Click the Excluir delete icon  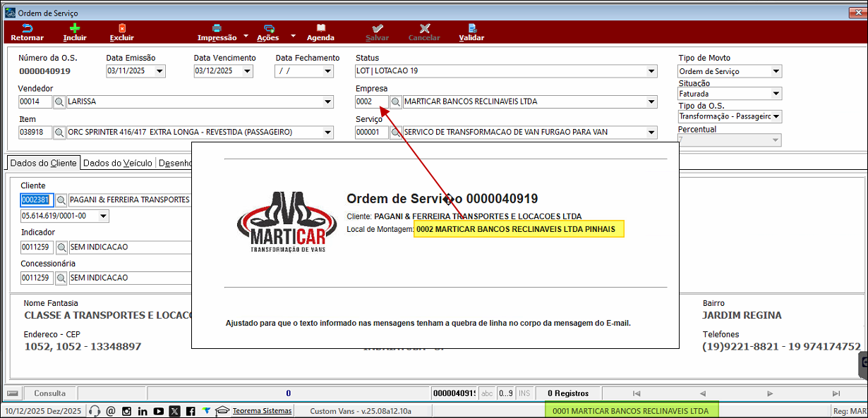(x=121, y=29)
